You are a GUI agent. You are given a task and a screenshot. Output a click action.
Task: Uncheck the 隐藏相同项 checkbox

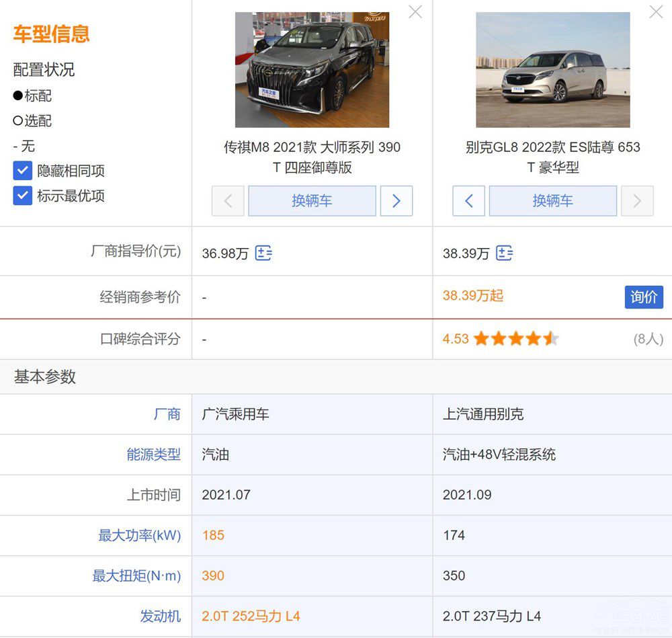tap(23, 171)
